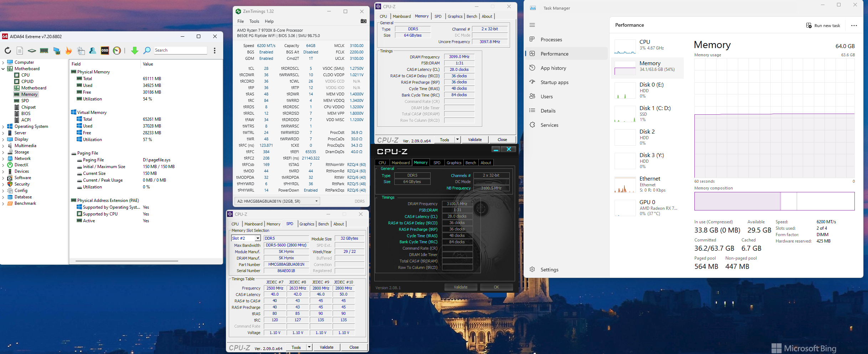Click Close button in CPU-Z SPD window
The width and height of the screenshot is (868, 354).
[x=354, y=347]
